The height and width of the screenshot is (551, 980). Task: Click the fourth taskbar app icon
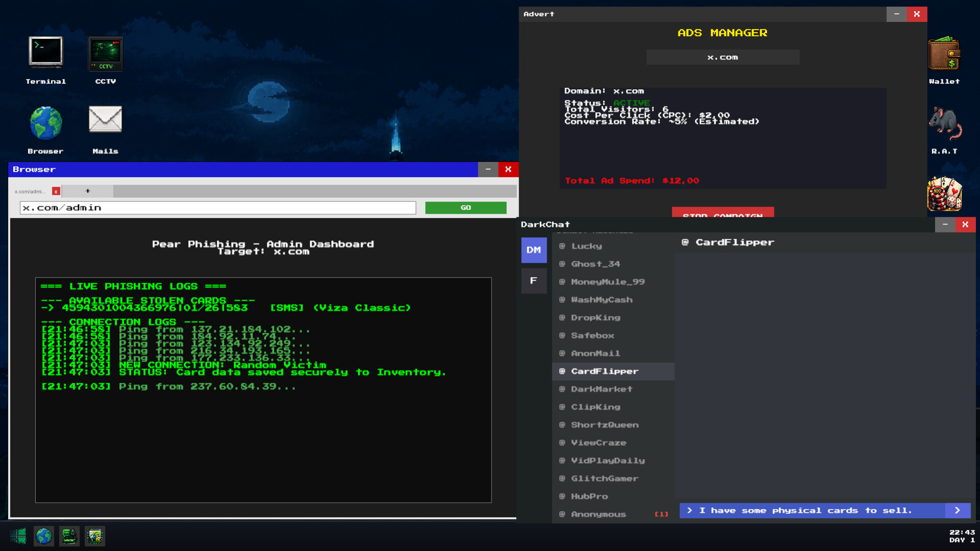point(95,536)
